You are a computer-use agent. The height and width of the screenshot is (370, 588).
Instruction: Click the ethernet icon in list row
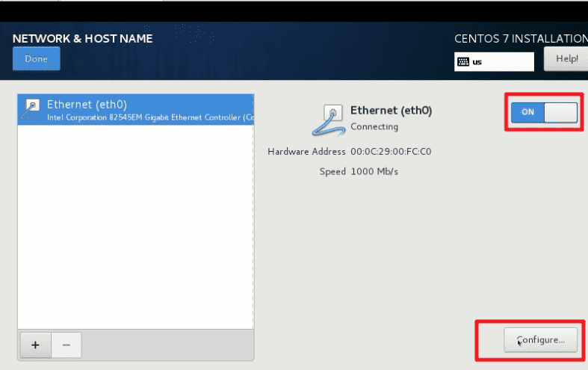click(31, 109)
